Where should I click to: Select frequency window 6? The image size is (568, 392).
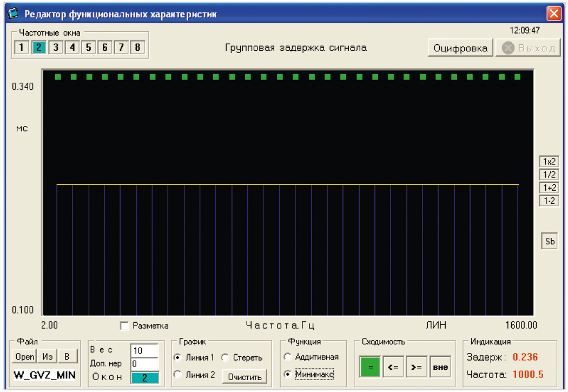pyautogui.click(x=105, y=47)
